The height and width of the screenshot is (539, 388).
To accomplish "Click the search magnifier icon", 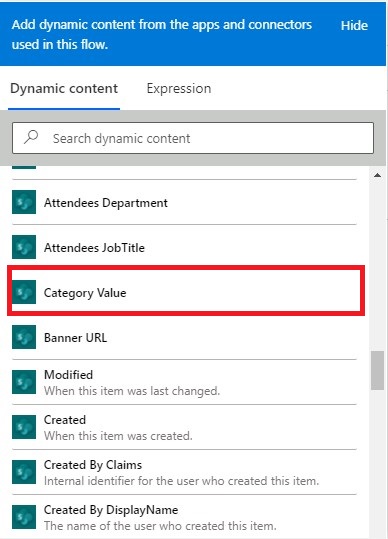I will pyautogui.click(x=31, y=137).
